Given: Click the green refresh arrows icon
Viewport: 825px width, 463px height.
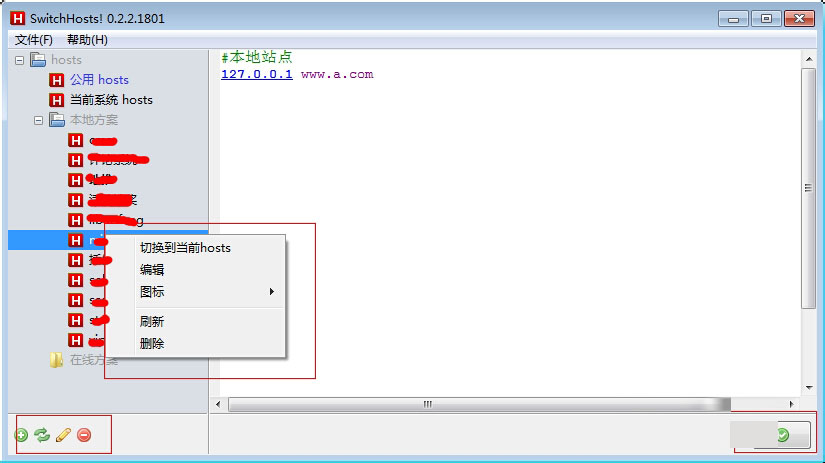Looking at the screenshot, I should [42, 435].
